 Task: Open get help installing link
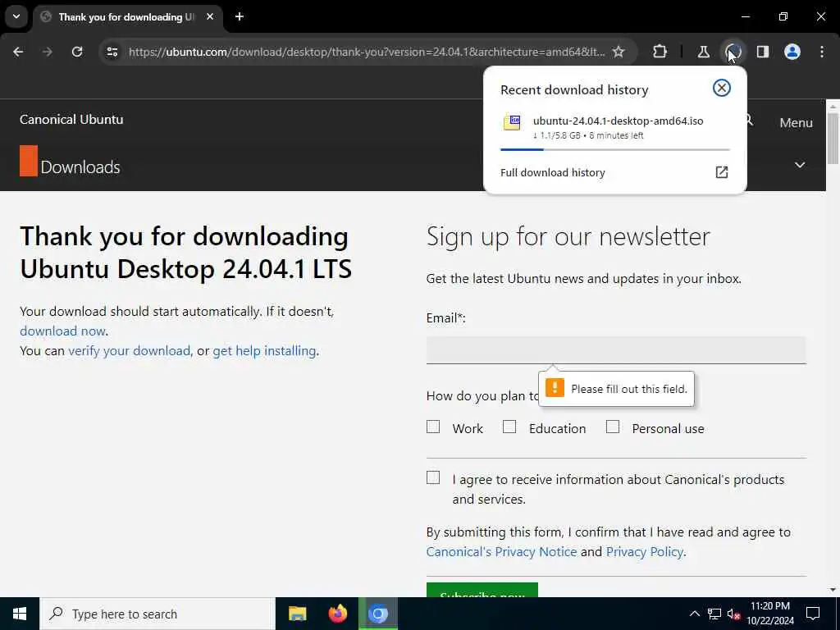(264, 351)
